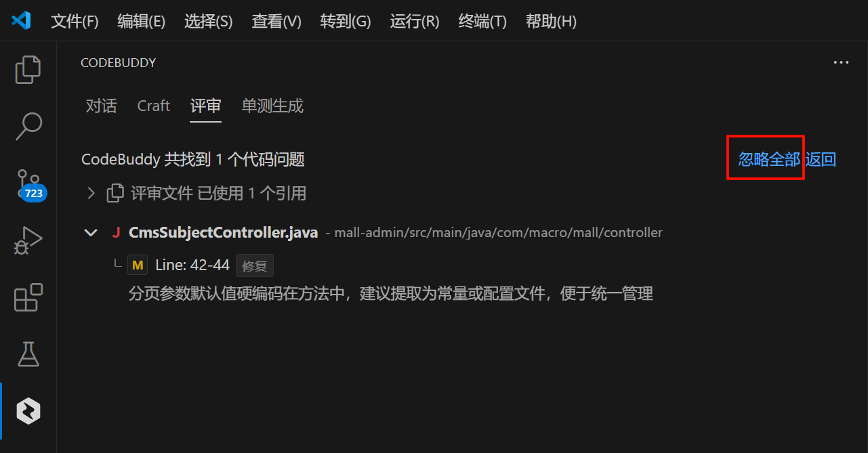This screenshot has width=868, height=453.
Task: Switch to the Craft tab
Action: click(154, 106)
